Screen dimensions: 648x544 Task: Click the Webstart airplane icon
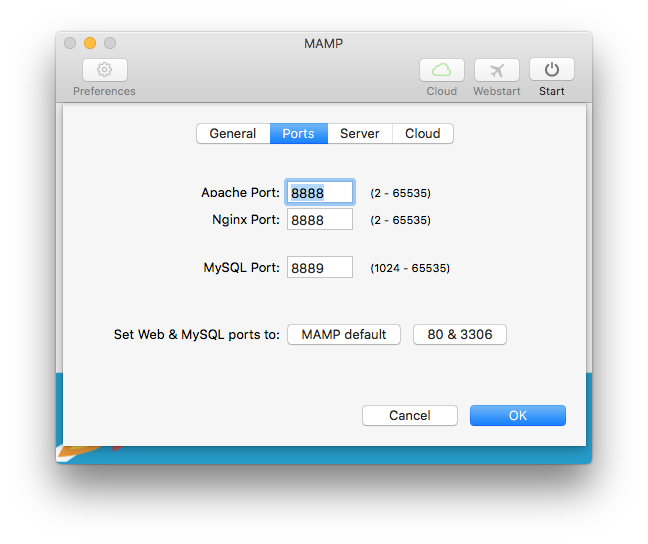(497, 70)
